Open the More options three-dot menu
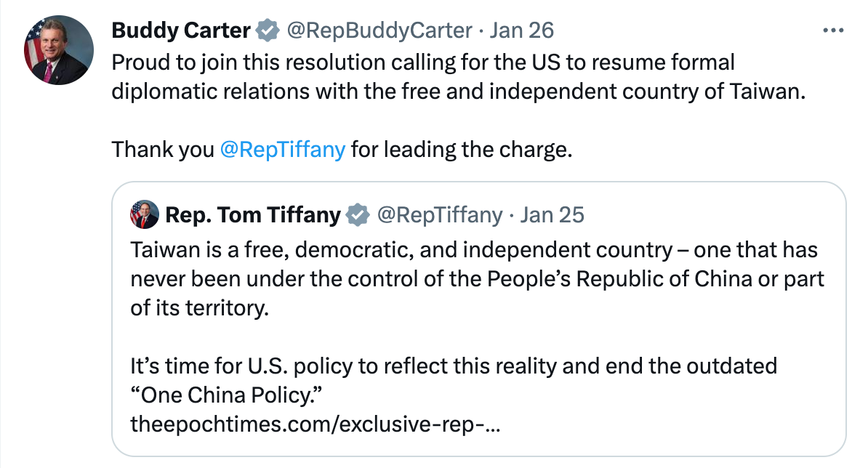868x468 pixels. 832,31
